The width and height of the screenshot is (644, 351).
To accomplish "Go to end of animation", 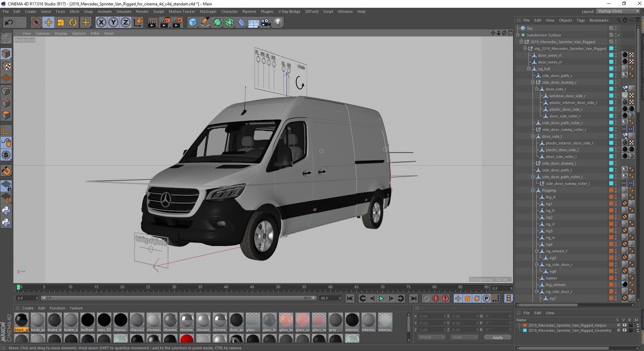I will click(413, 298).
